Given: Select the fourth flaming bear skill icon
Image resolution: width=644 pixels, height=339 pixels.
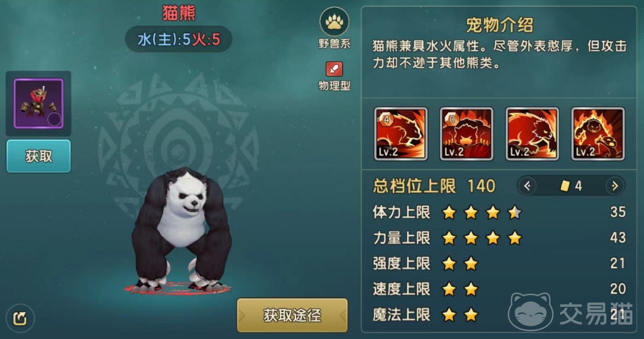Looking at the screenshot, I should 598,134.
